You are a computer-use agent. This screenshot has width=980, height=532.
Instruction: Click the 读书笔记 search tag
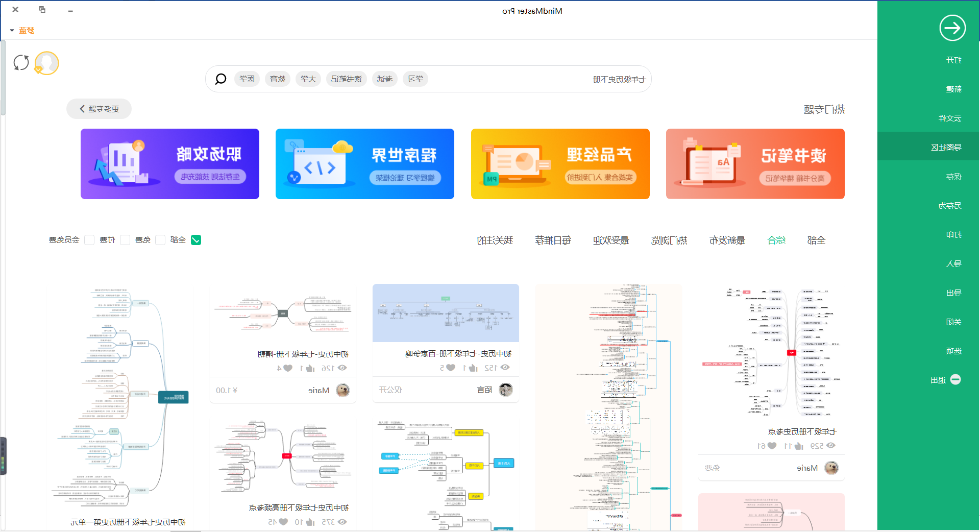346,79
